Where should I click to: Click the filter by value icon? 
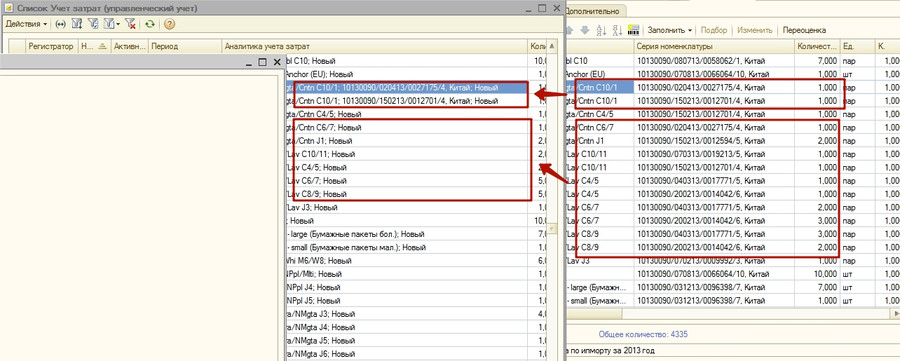pyautogui.click(x=77, y=24)
